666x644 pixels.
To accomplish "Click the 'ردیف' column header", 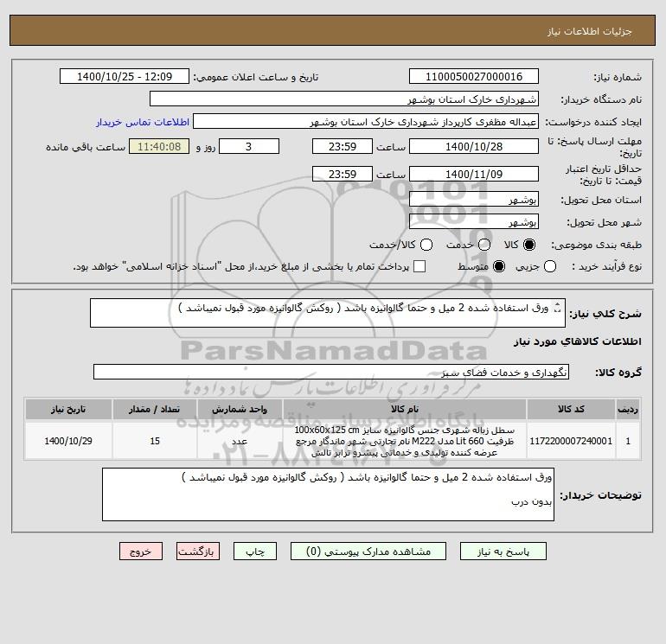I will pos(628,409).
